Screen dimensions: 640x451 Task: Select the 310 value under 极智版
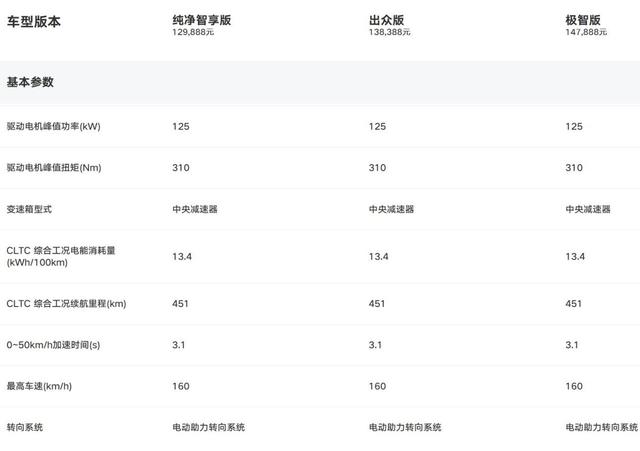[x=574, y=168]
